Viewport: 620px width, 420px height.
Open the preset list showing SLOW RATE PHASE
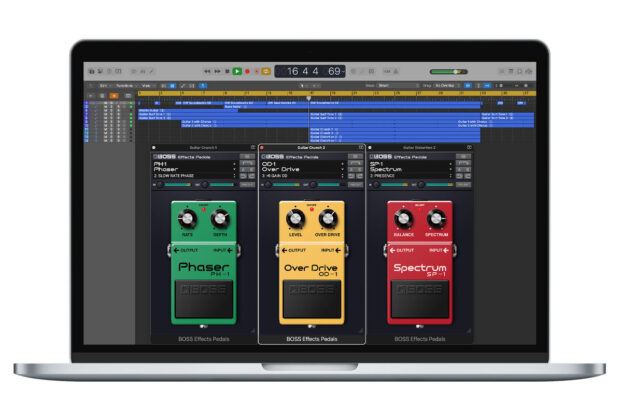point(194,176)
